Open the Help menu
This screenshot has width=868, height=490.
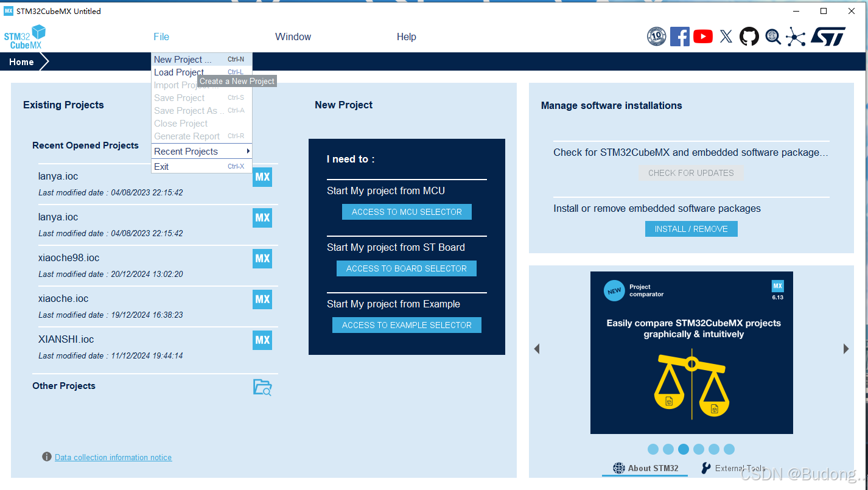click(406, 37)
